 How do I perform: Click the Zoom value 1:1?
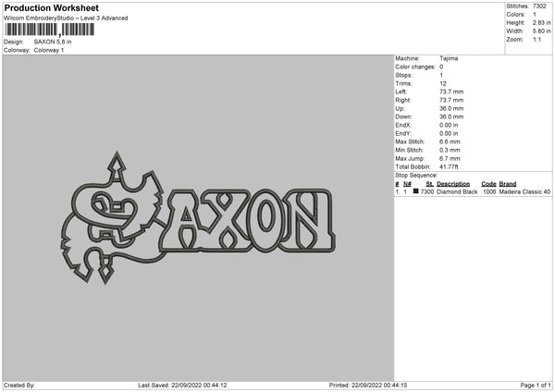pyautogui.click(x=536, y=39)
